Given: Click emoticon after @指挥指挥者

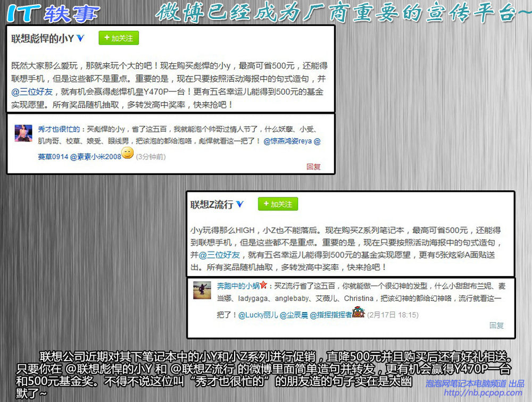Looking at the screenshot, I should tap(358, 312).
